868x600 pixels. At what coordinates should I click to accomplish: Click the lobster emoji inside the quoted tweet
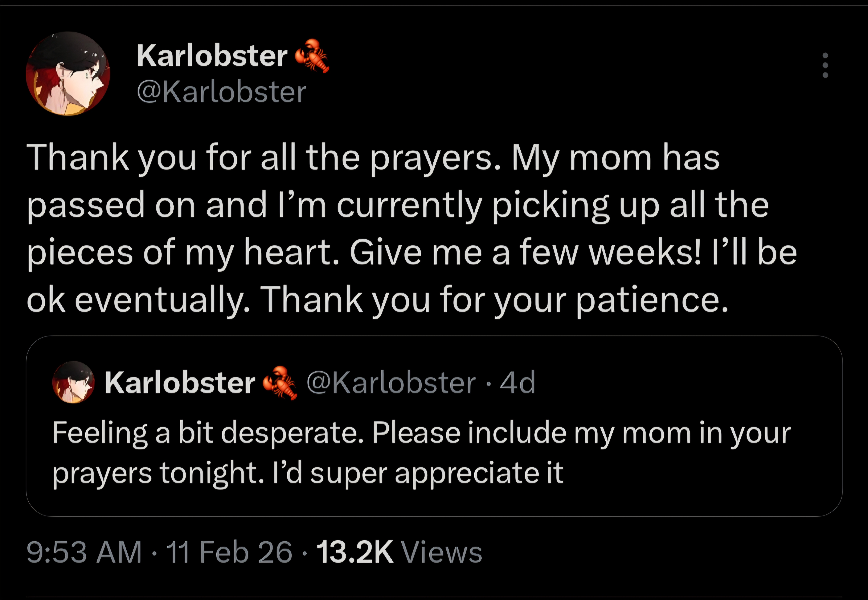(x=279, y=382)
